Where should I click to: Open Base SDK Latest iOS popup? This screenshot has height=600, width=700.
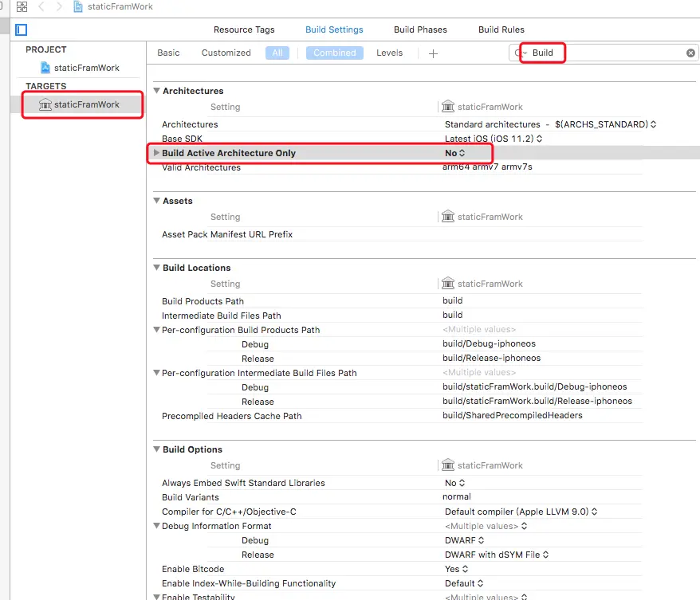(x=494, y=139)
